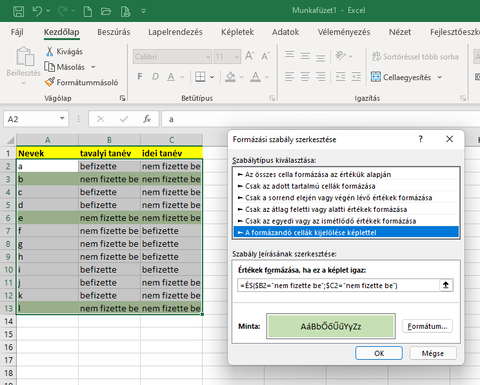Click the Minta preview sample box

pos(331,326)
